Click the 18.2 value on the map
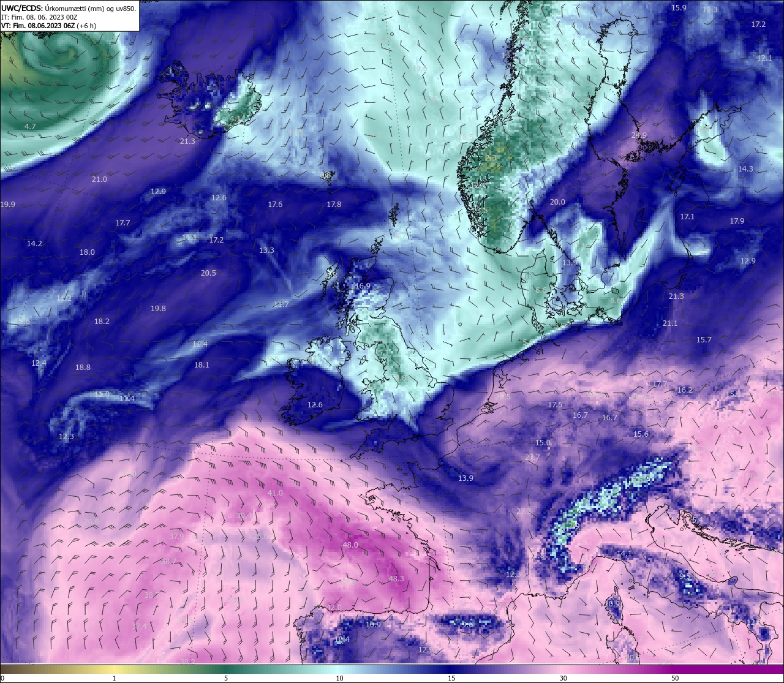Image resolution: width=784 pixels, height=683 pixels. pyautogui.click(x=102, y=322)
